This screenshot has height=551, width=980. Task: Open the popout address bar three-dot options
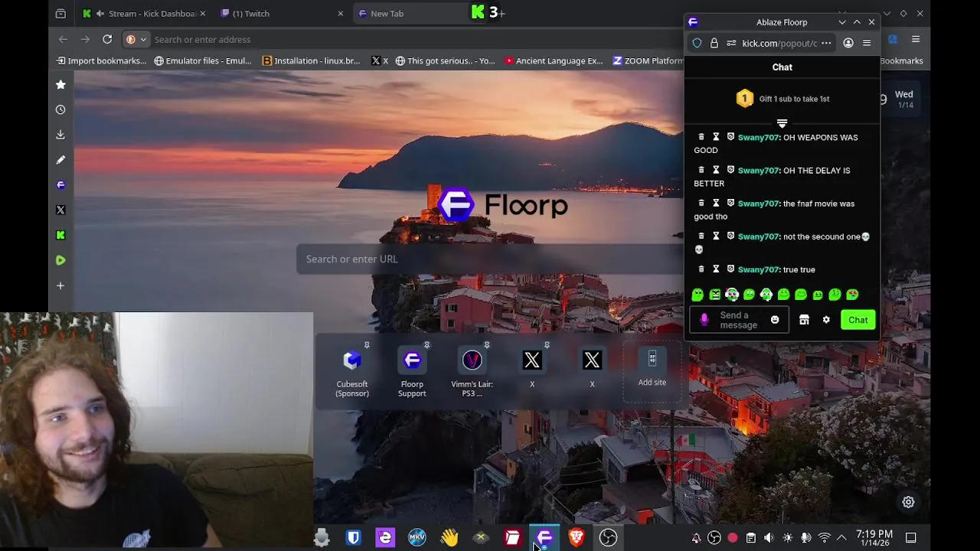coord(826,43)
